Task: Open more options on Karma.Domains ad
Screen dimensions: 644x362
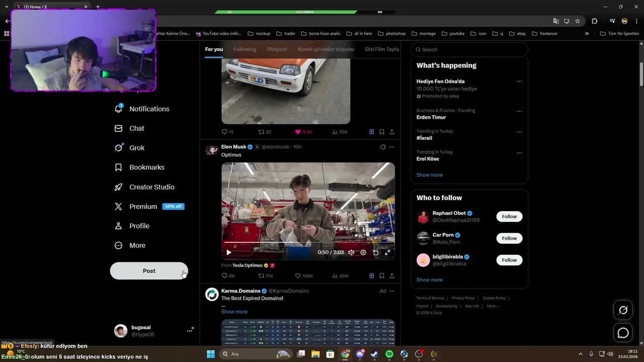Action: click(392, 291)
